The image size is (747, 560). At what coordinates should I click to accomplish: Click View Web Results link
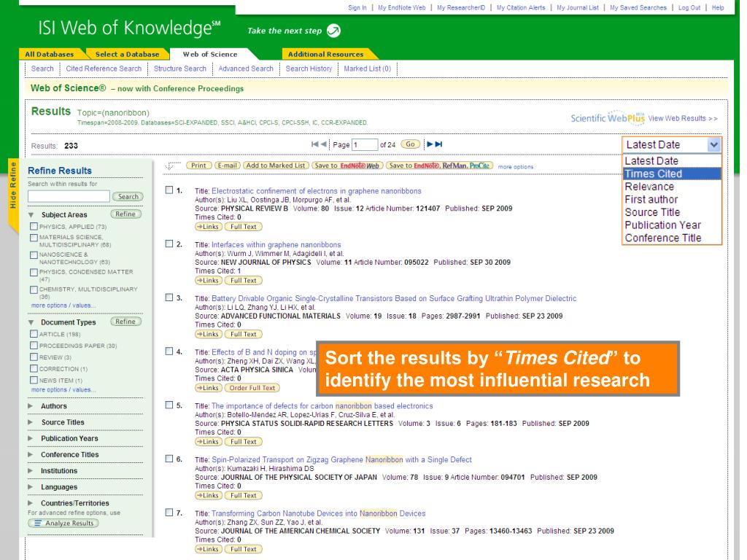[x=683, y=119]
